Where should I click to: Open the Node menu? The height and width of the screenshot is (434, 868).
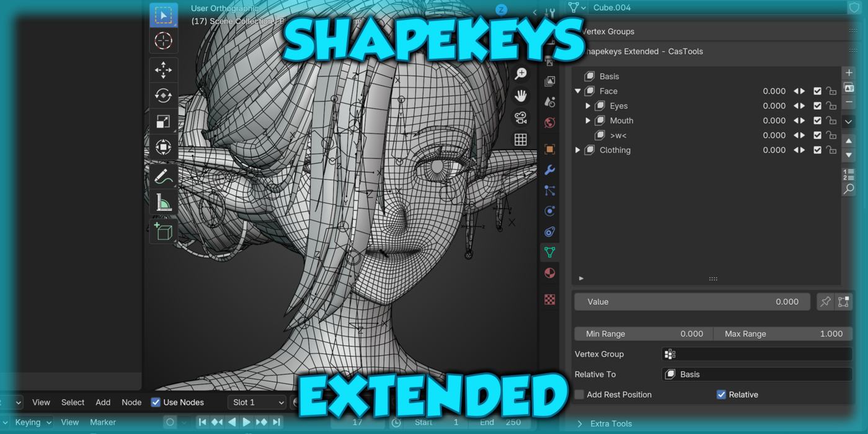pos(131,402)
